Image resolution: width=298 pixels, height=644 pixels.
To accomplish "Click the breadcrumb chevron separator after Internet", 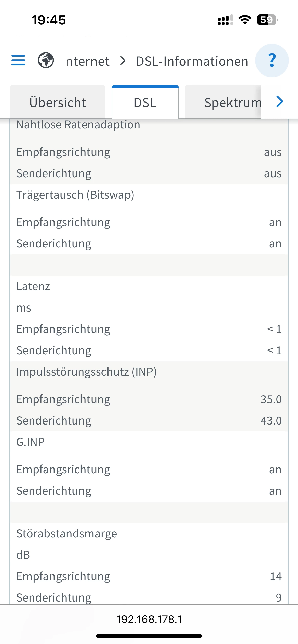I will pos(123,61).
